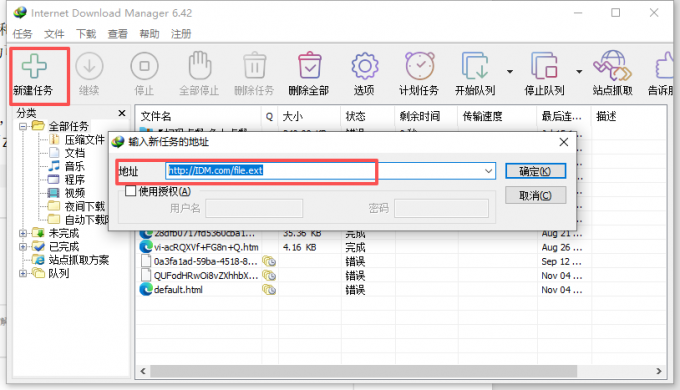Click the horizontal scrollbar right arrow
The height and width of the screenshot is (390, 680).
coord(659,371)
